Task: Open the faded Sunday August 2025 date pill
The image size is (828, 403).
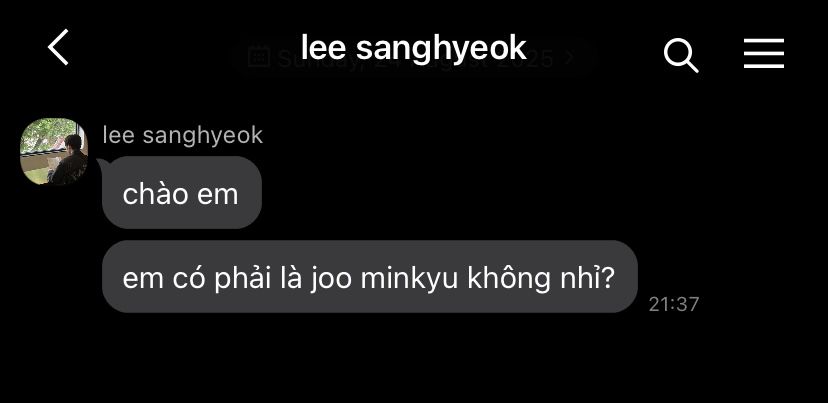Action: point(413,58)
